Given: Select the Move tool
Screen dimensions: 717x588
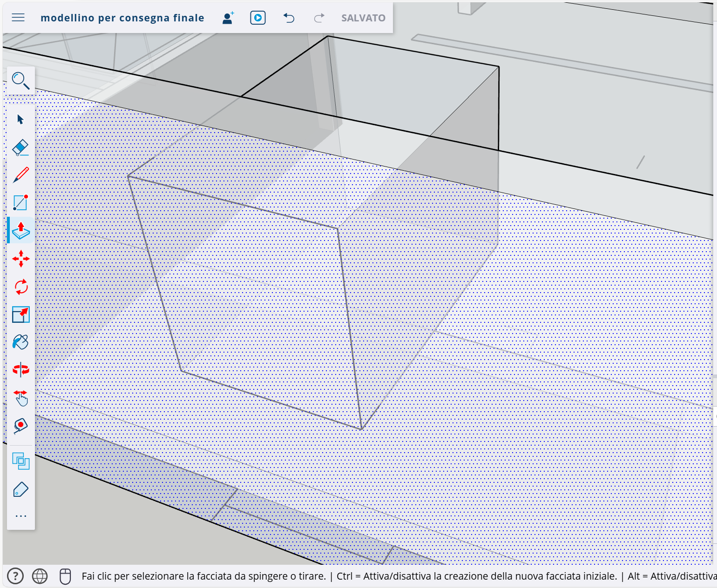Looking at the screenshot, I should [20, 259].
